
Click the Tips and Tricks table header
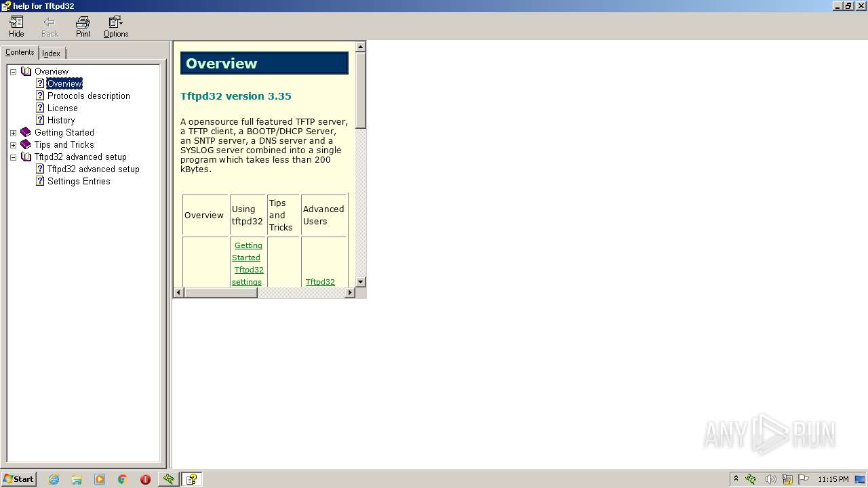[283, 216]
